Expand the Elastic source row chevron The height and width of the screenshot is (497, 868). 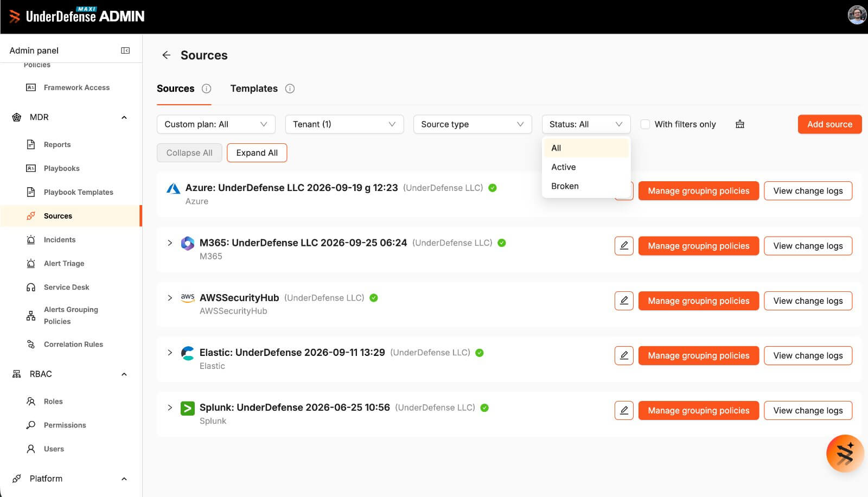(x=170, y=353)
